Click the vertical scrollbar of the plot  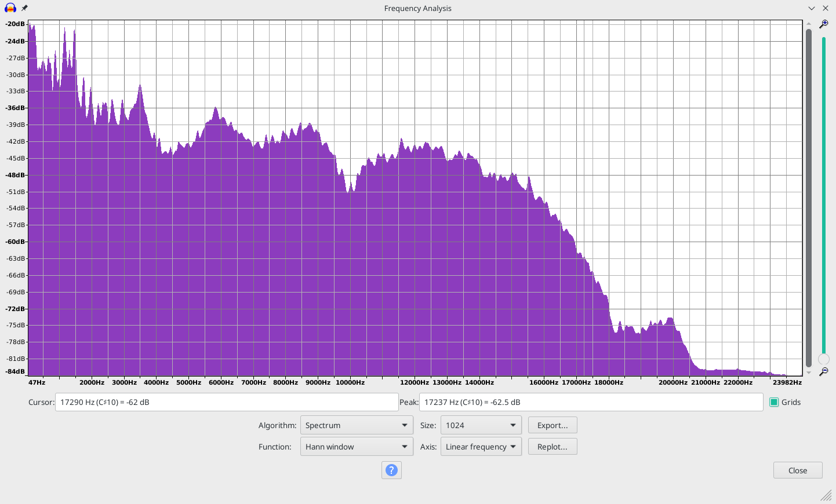(x=809, y=197)
